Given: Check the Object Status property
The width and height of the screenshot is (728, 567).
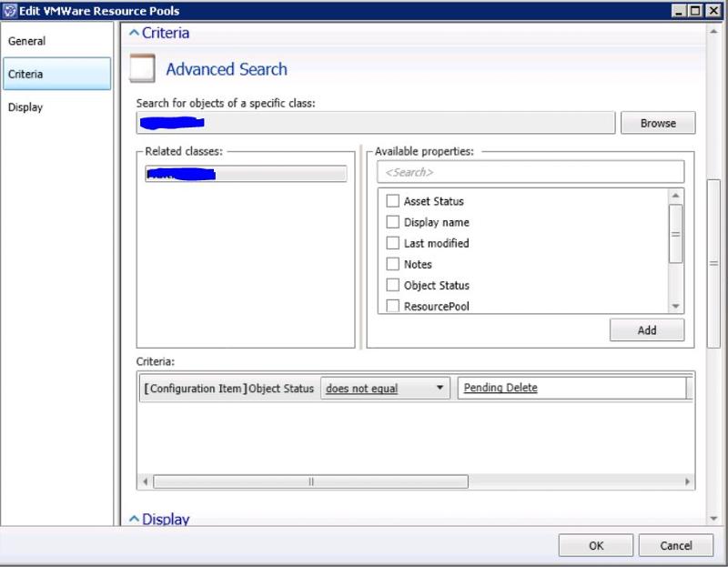Looking at the screenshot, I should pyautogui.click(x=393, y=285).
